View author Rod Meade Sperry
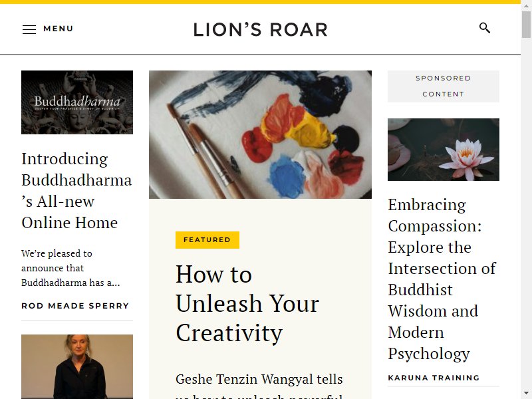 [75, 306]
